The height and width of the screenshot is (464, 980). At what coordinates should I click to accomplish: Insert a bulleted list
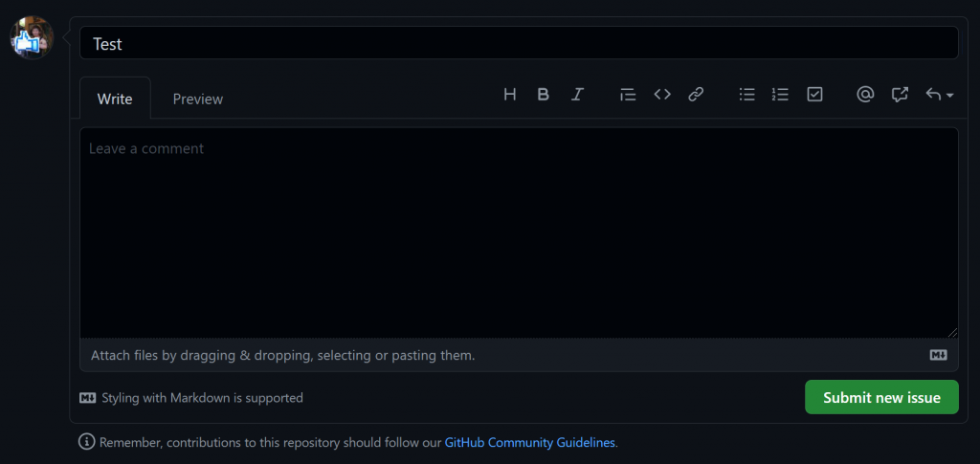click(747, 94)
